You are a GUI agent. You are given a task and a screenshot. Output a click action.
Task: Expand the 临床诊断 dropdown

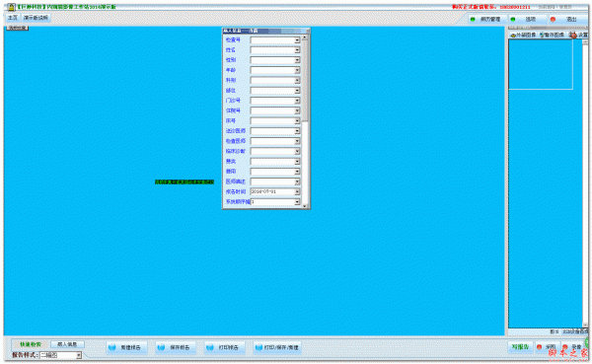297,151
